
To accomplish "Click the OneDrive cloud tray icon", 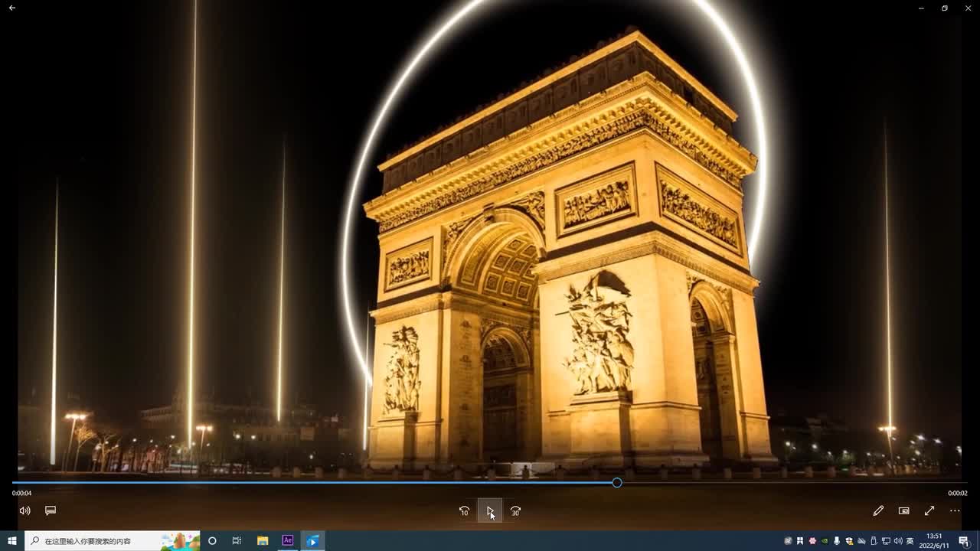I will 861,541.
